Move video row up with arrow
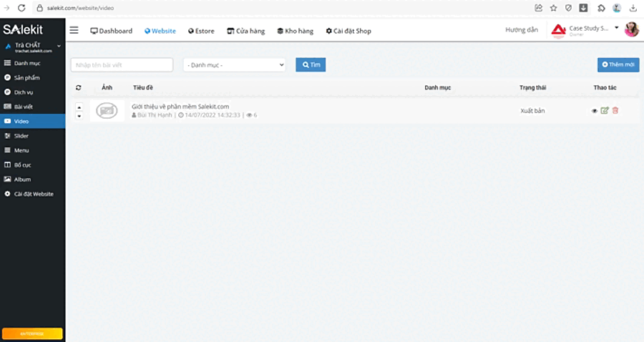This screenshot has width=644, height=342. [x=79, y=107]
